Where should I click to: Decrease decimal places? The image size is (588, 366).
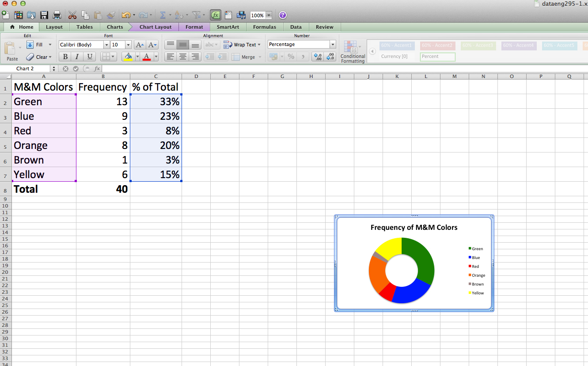pyautogui.click(x=330, y=57)
